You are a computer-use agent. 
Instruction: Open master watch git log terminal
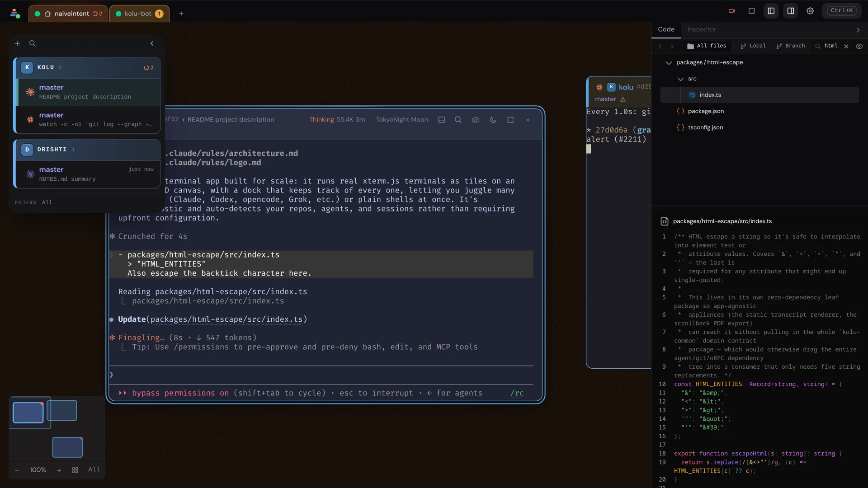[x=88, y=119]
